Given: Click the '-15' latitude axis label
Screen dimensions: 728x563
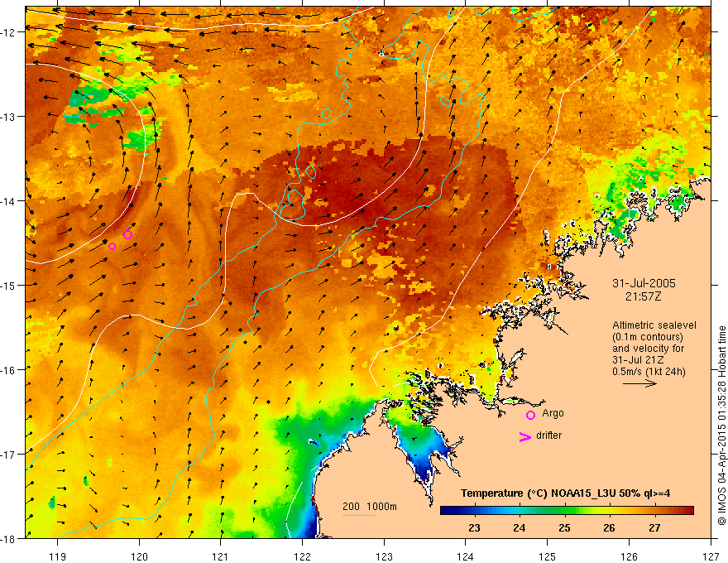Looking at the screenshot, I should [8, 285].
